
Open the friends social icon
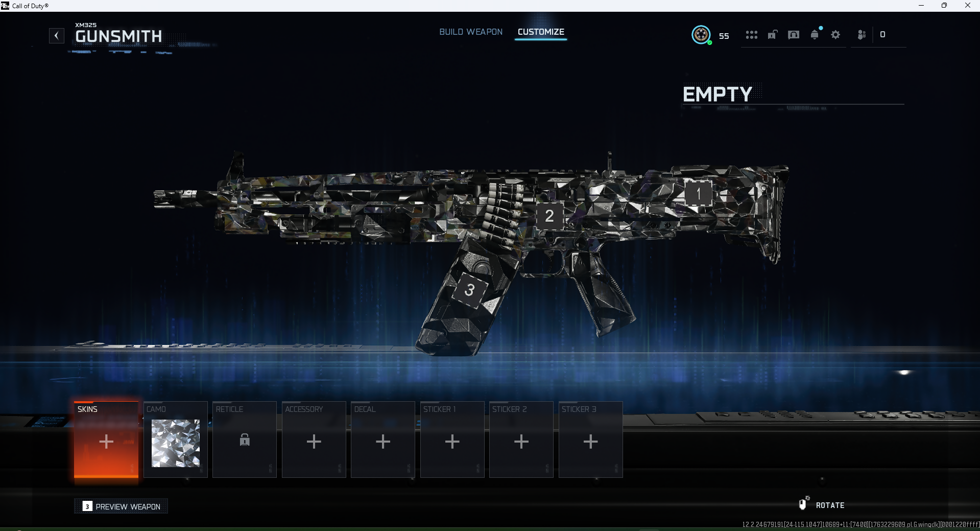[x=862, y=35]
